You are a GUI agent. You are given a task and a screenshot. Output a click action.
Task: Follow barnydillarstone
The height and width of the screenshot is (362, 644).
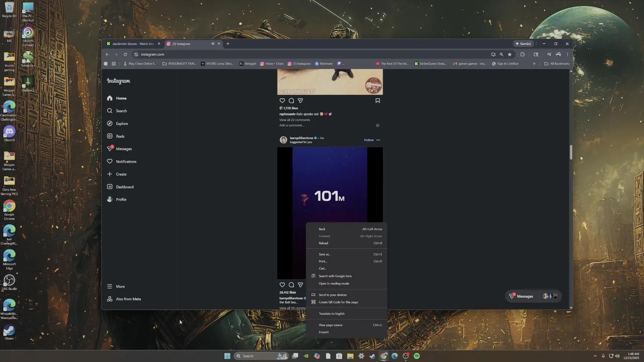pyautogui.click(x=369, y=140)
